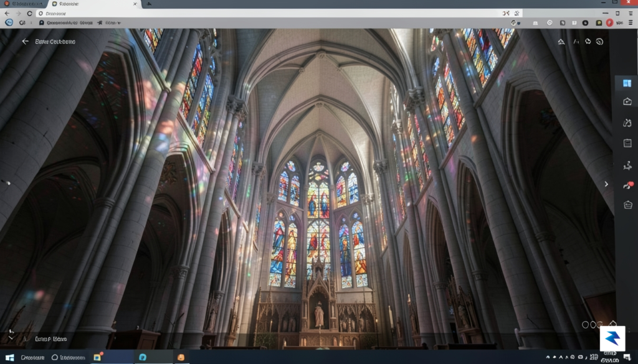638x364 pixels.
Task: Open the second right sidebar icon below blue grid
Action: pos(627,101)
